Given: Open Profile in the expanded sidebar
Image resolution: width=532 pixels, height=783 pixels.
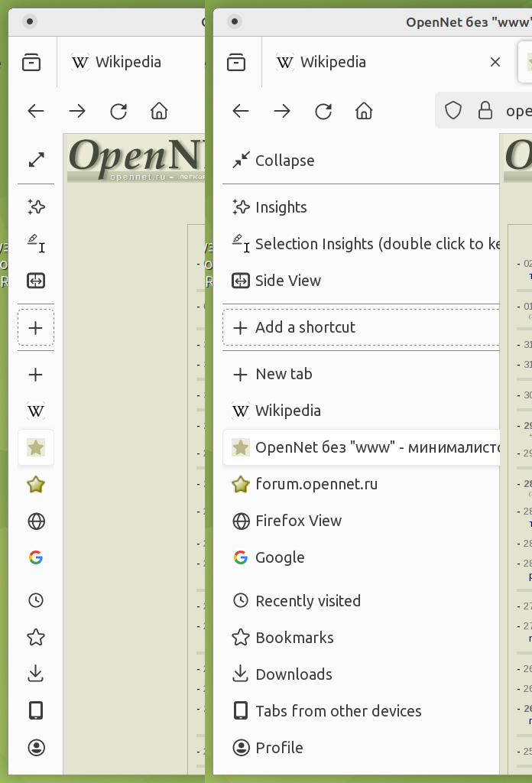Looking at the screenshot, I should [278, 748].
